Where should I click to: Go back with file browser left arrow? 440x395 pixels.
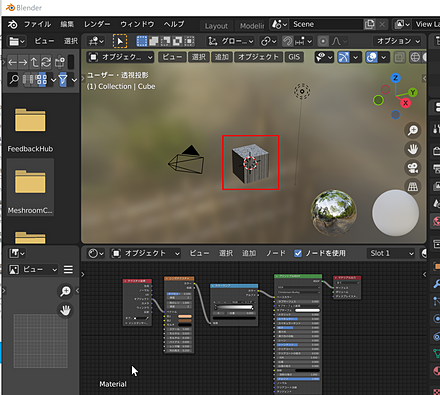tap(12, 62)
